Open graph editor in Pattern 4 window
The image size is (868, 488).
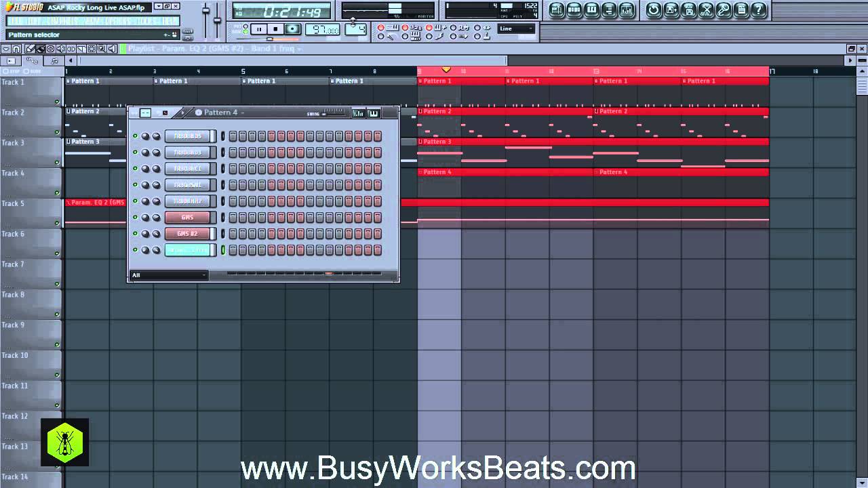(359, 113)
